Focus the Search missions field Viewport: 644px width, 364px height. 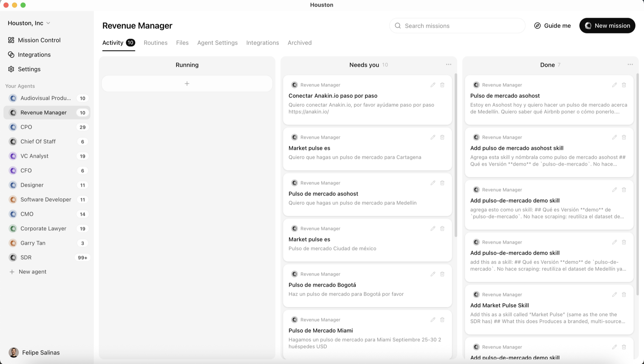coord(457,26)
